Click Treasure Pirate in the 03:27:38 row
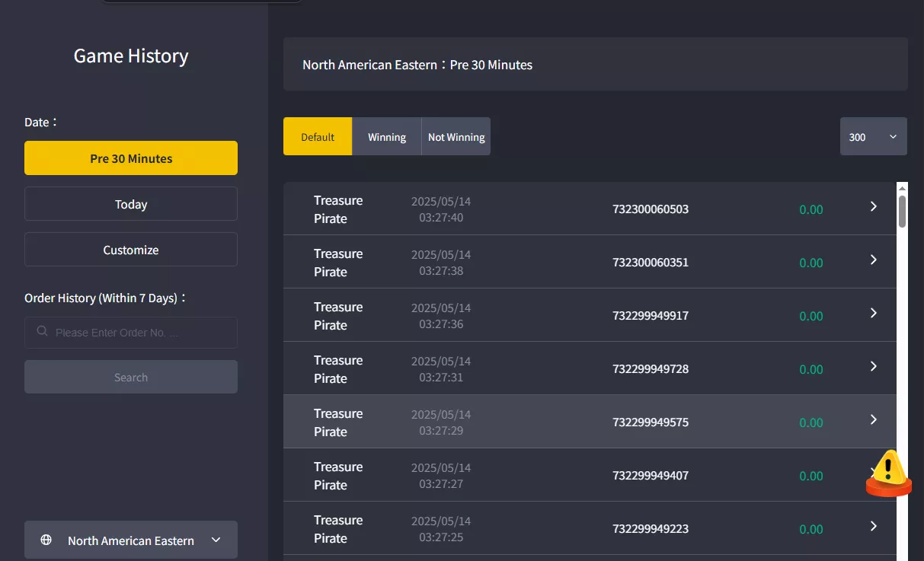Screen dimensions: 924x561 (338, 263)
